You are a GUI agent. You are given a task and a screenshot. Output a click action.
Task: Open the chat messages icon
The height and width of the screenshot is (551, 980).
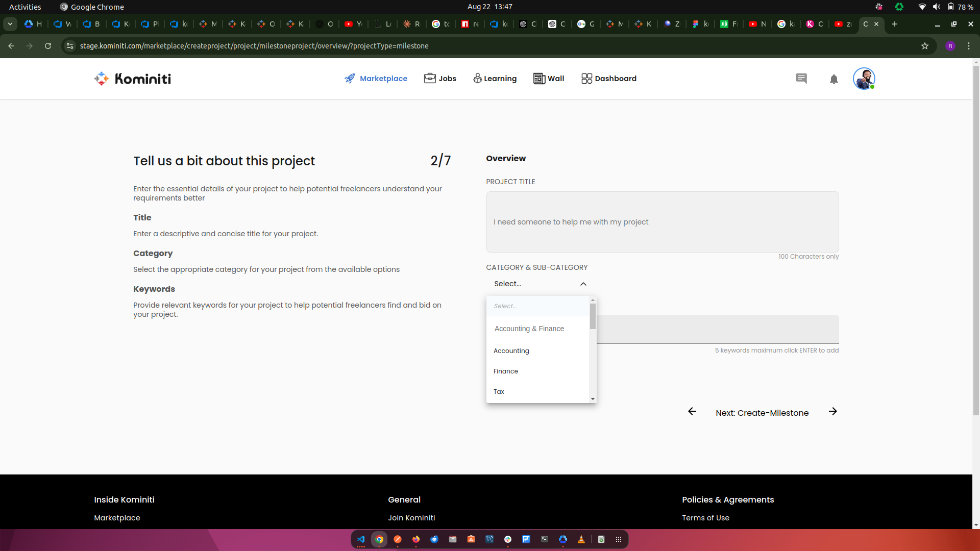[801, 79]
